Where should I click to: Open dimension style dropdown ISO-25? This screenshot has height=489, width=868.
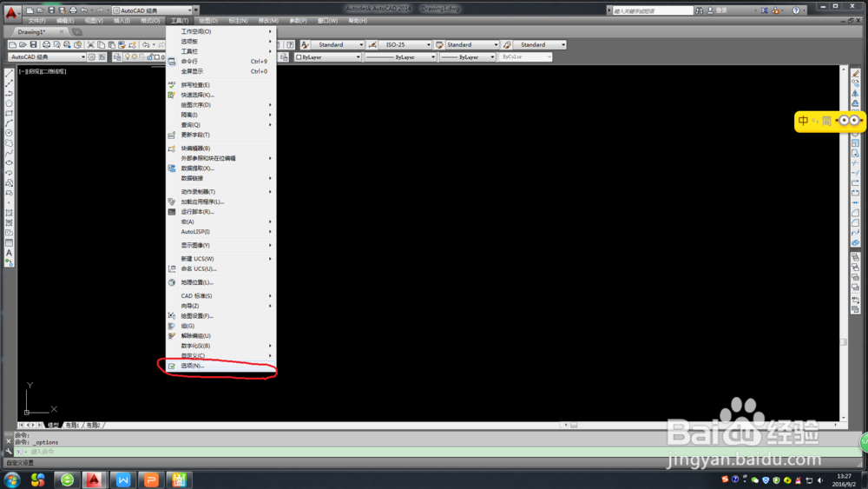click(x=405, y=45)
